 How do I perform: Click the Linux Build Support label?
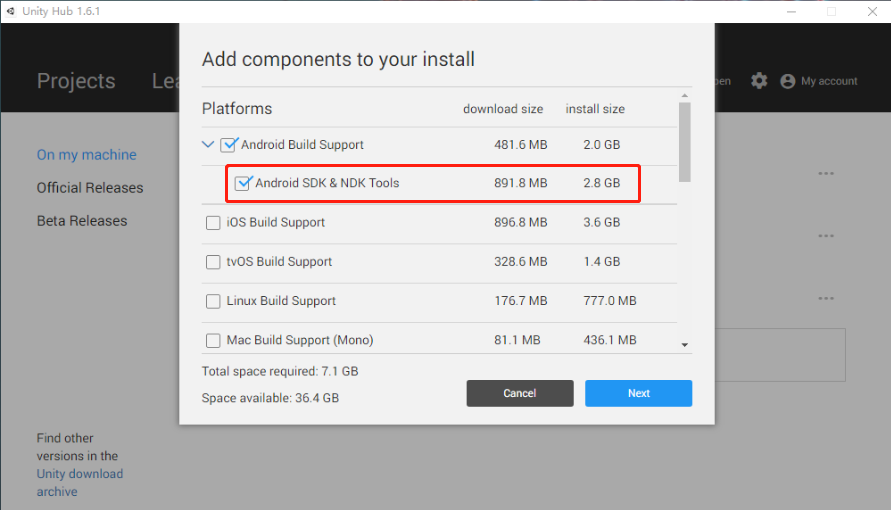pos(281,300)
